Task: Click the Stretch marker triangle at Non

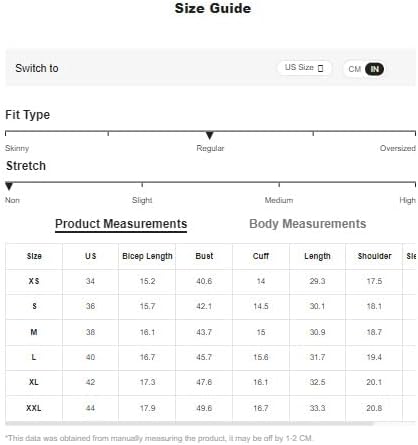Action: [x=9, y=186]
